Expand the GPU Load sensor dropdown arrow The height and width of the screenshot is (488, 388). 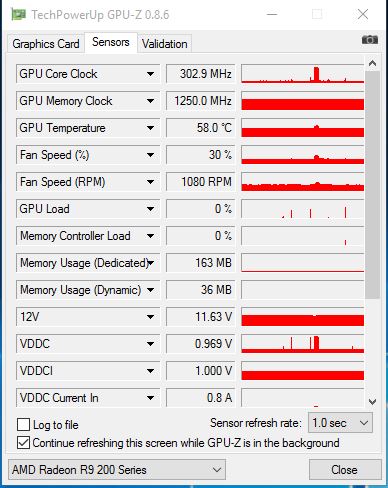(x=150, y=209)
